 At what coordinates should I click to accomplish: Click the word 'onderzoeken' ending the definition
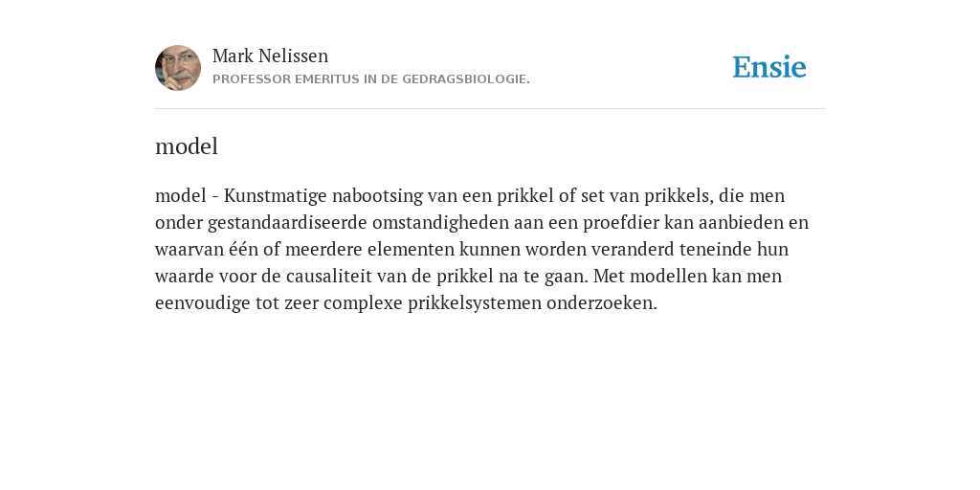pyautogui.click(x=599, y=303)
